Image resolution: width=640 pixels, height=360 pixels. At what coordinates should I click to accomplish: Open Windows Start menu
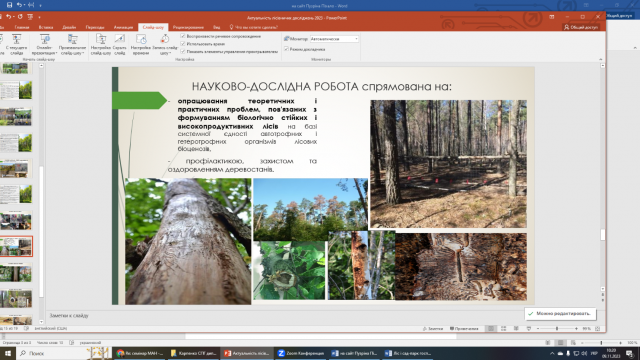[7, 353]
